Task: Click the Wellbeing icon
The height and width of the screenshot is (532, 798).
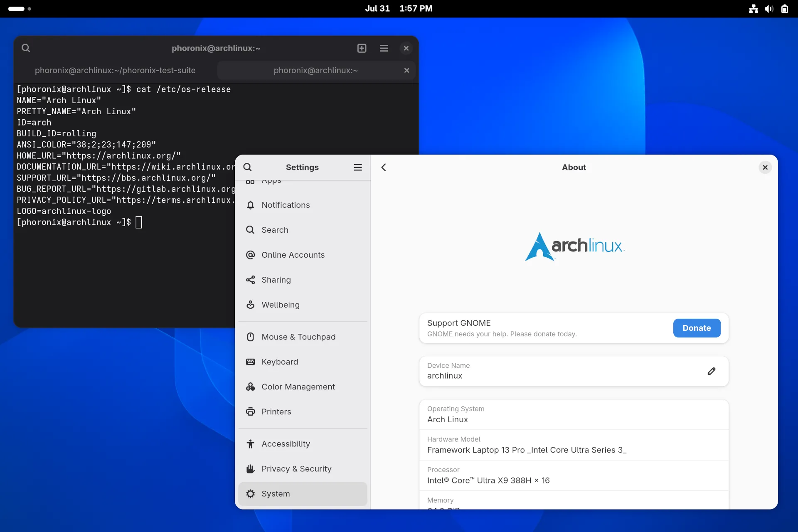Action: (250, 305)
